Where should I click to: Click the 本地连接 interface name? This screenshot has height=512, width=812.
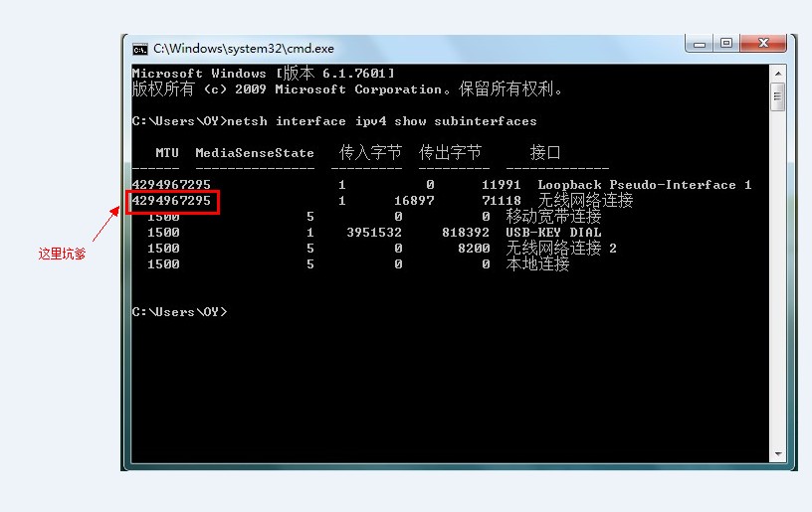coord(537,264)
